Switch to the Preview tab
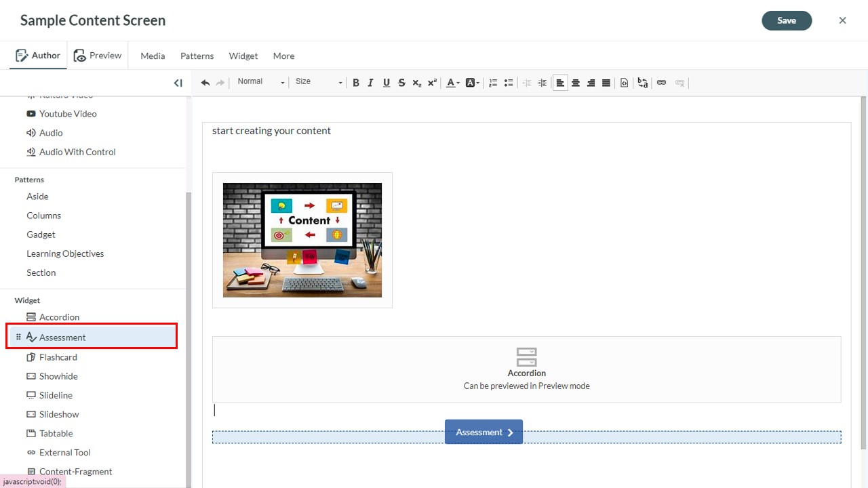This screenshot has height=488, width=868. click(x=98, y=56)
